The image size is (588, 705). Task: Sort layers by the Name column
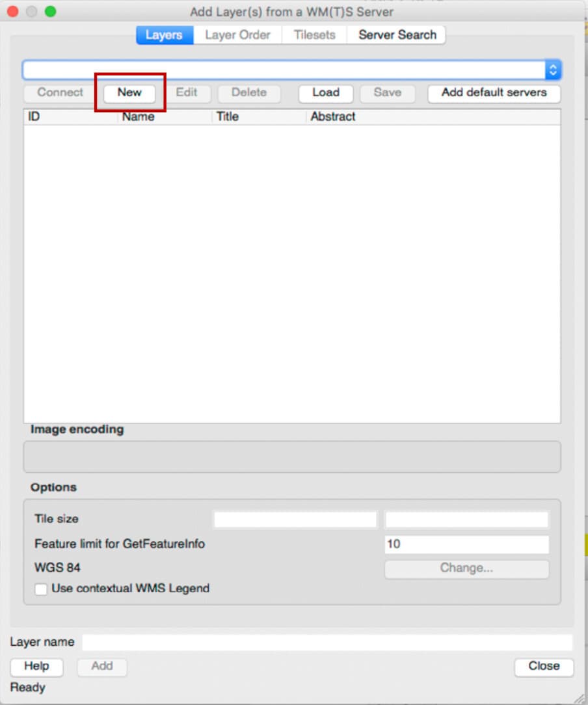137,116
